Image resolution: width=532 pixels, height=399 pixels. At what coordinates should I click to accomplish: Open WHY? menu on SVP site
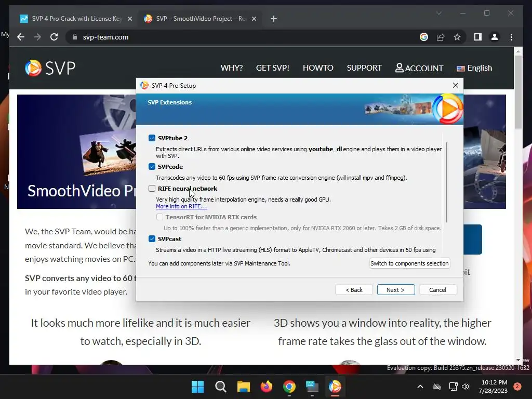tap(231, 68)
